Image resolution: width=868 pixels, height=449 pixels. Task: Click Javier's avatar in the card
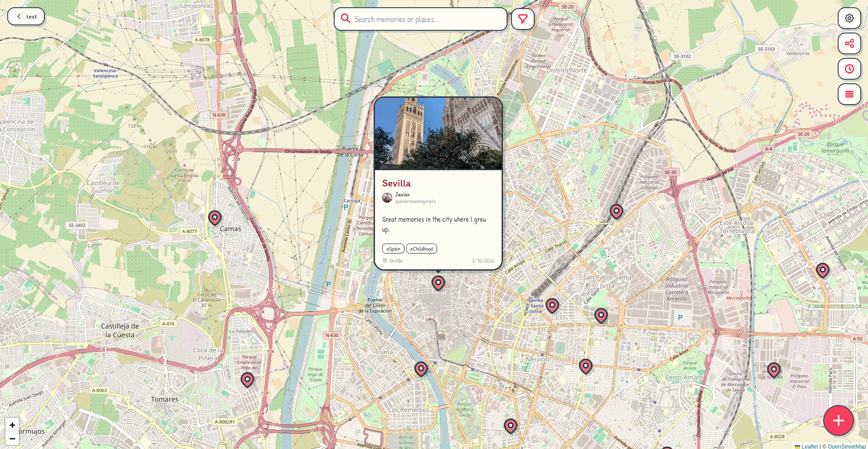tap(387, 198)
